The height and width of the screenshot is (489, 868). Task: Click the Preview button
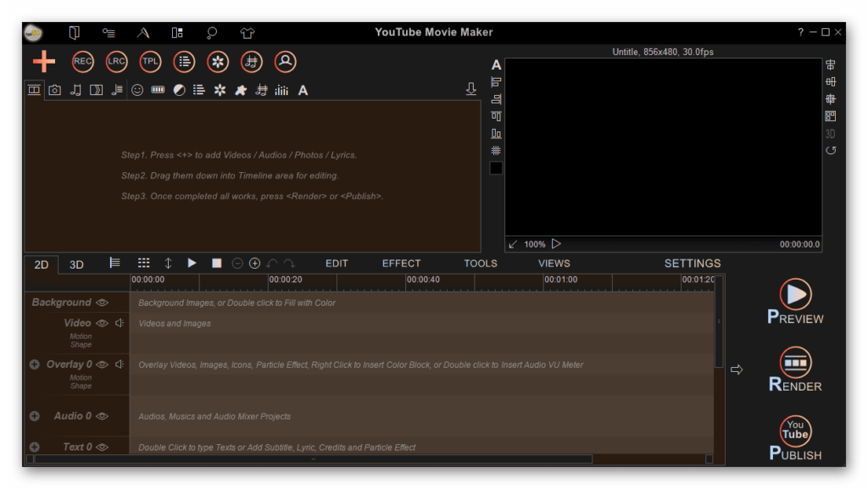tap(795, 302)
